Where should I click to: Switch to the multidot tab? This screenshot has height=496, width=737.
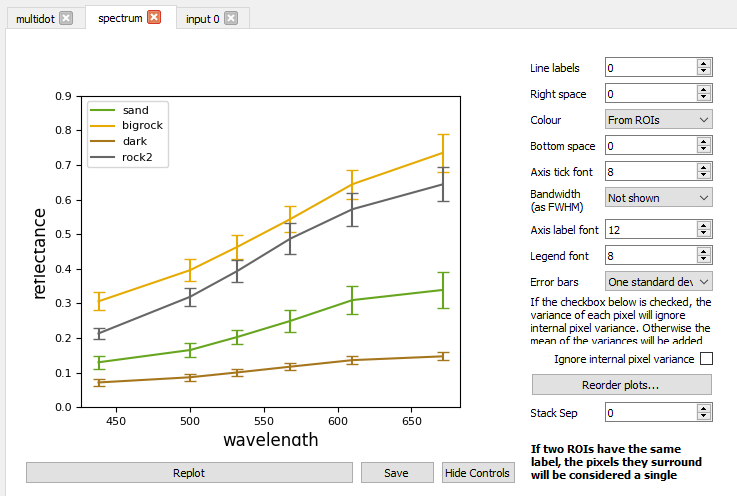point(36,19)
